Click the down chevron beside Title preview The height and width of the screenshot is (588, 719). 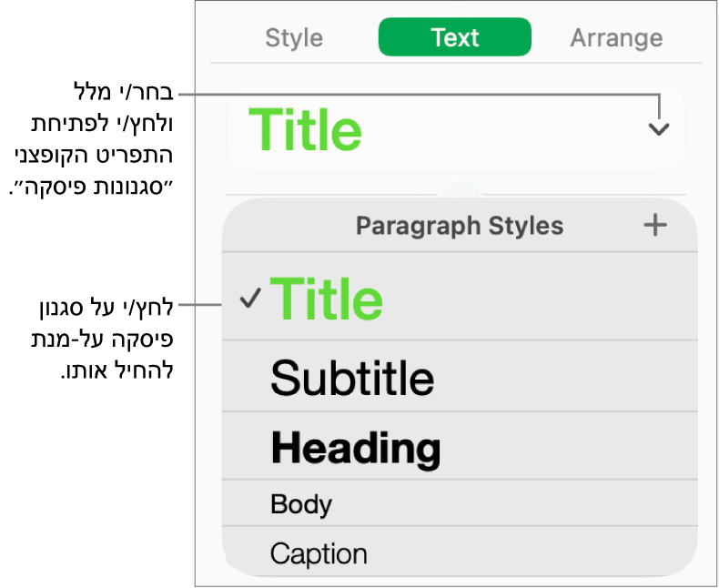658,129
